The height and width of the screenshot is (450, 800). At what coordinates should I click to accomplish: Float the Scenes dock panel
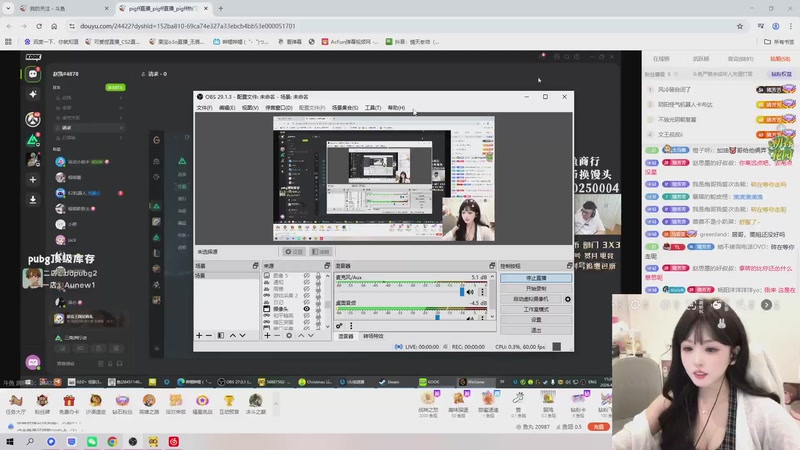[x=256, y=266]
